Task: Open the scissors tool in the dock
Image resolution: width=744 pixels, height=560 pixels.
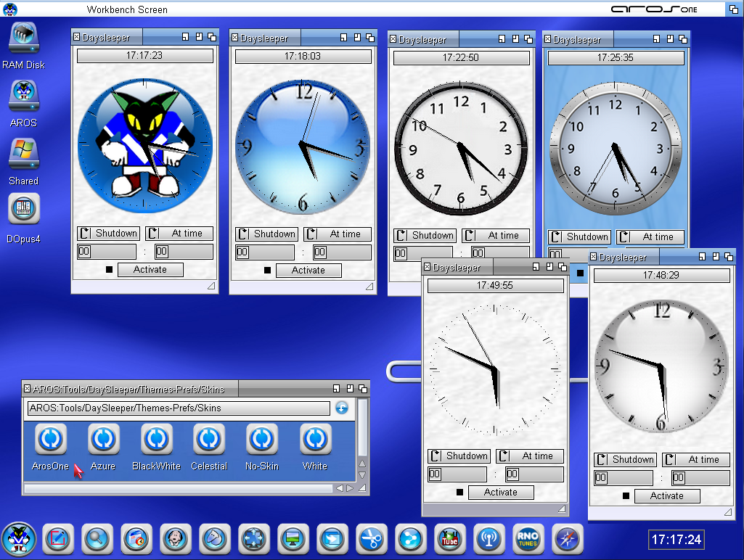Action: click(x=371, y=538)
